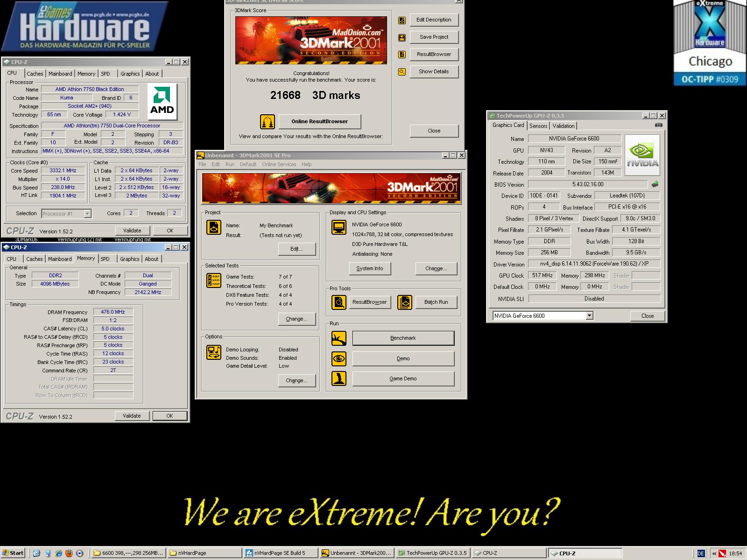Switch to Caches tab in upper CPU-Z
This screenshot has height=560, width=747.
(35, 74)
